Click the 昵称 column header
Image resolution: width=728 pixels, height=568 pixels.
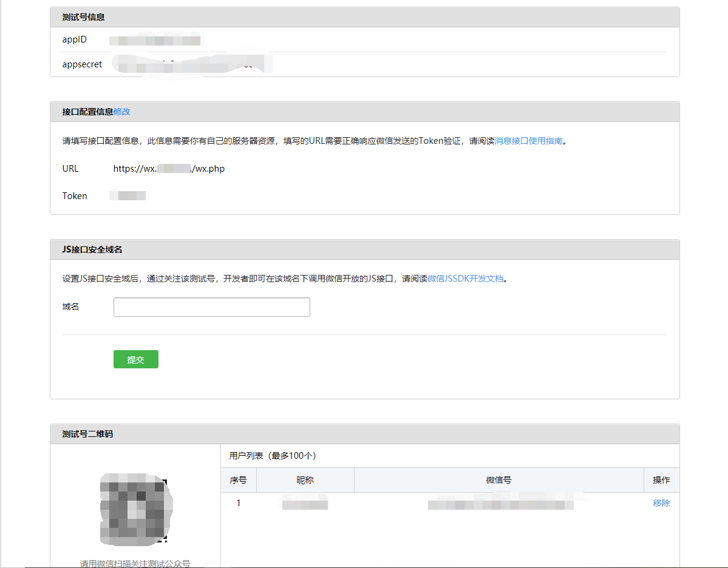[305, 480]
